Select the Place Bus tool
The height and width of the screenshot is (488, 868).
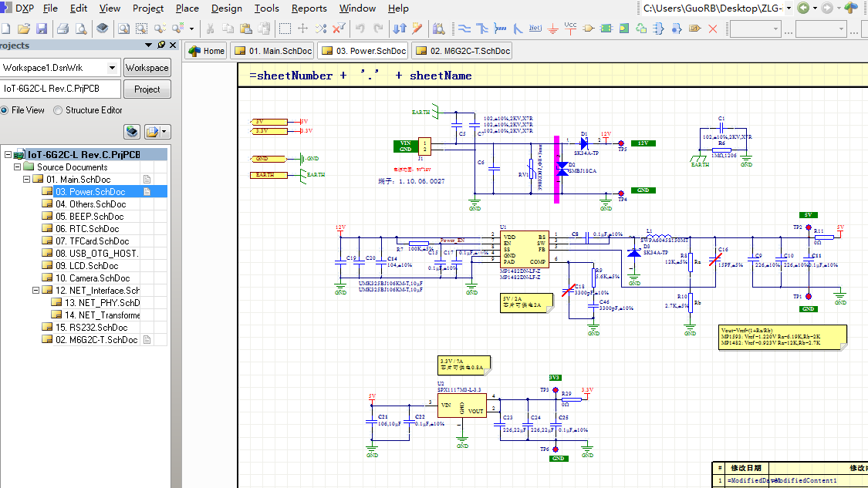(x=482, y=29)
